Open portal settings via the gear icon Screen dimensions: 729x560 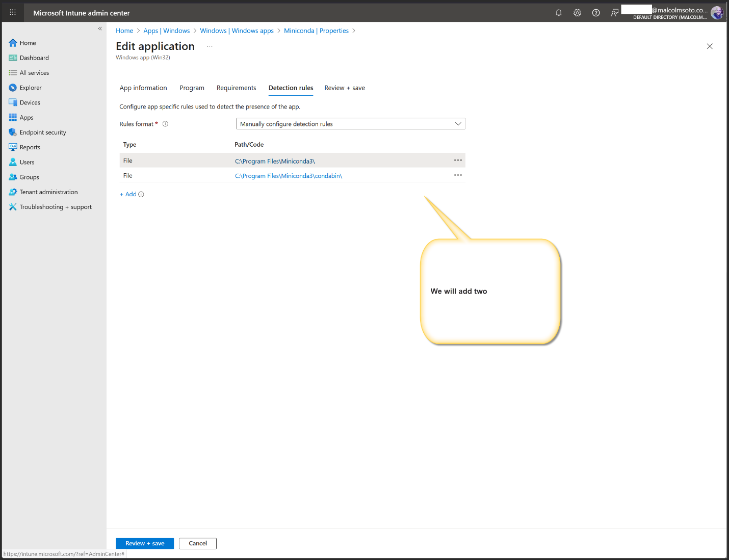[x=577, y=12]
